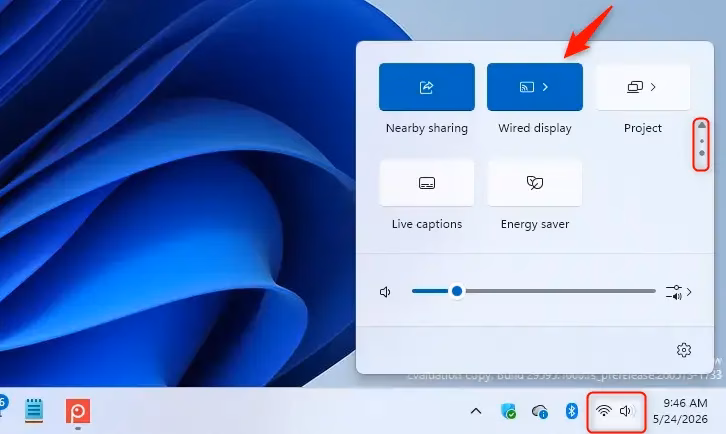The width and height of the screenshot is (726, 434).
Task: Expand Wired display options chevron
Action: point(545,87)
